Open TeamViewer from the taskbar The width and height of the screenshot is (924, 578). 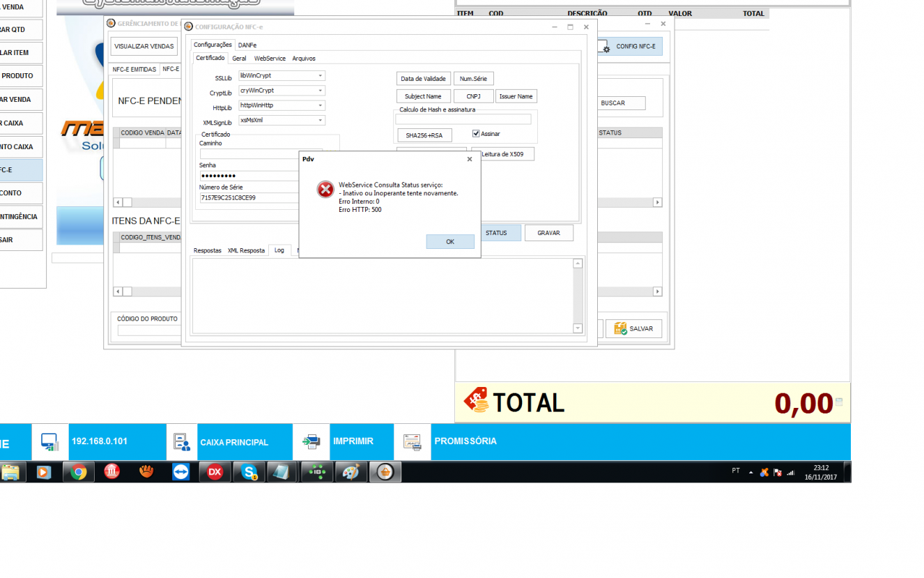tap(180, 472)
